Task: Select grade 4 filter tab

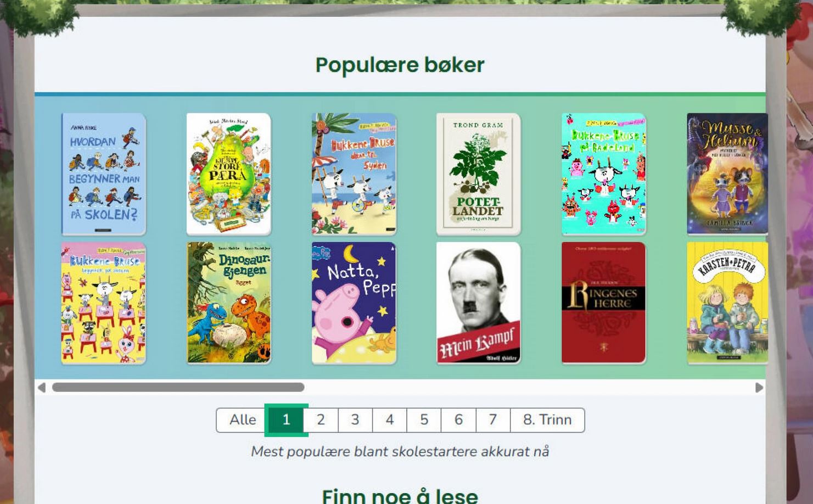Action: point(390,420)
